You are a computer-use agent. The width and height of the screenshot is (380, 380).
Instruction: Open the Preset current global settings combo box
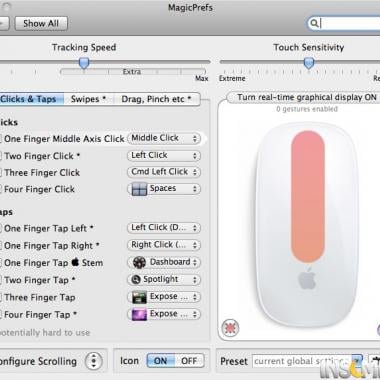307,361
